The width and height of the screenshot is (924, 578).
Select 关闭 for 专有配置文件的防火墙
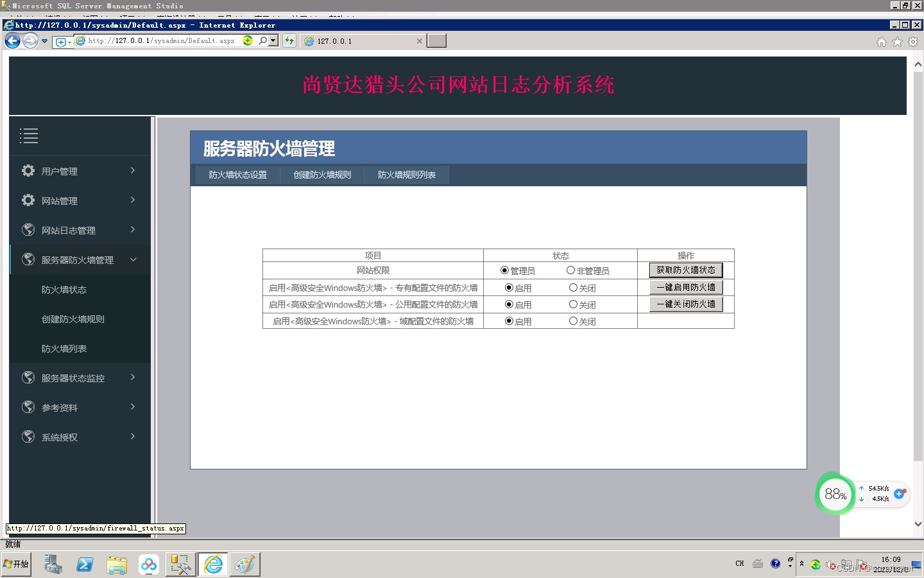tap(573, 288)
